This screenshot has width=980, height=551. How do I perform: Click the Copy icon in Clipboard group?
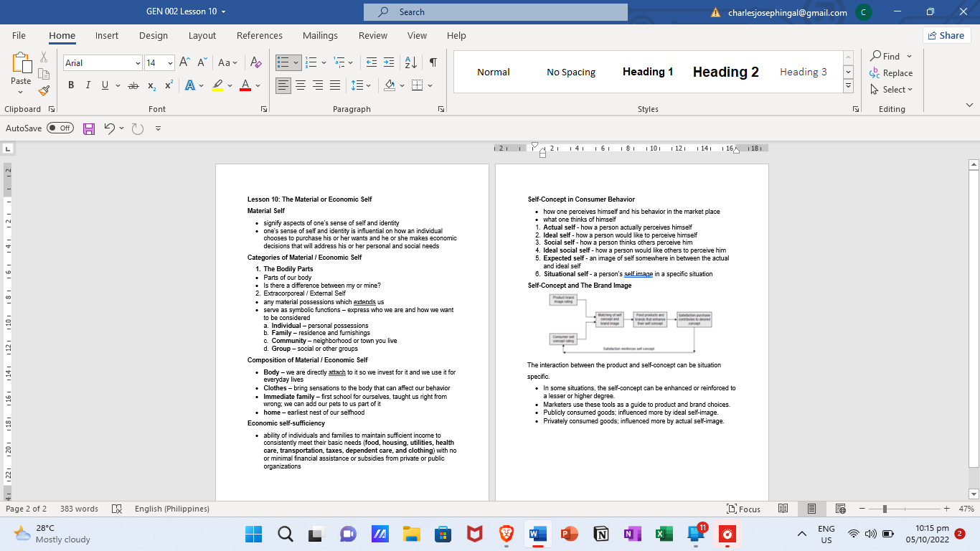pos(44,74)
